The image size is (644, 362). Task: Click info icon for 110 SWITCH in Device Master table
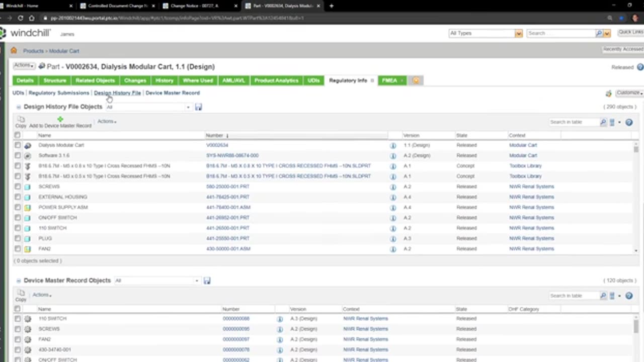click(x=280, y=319)
